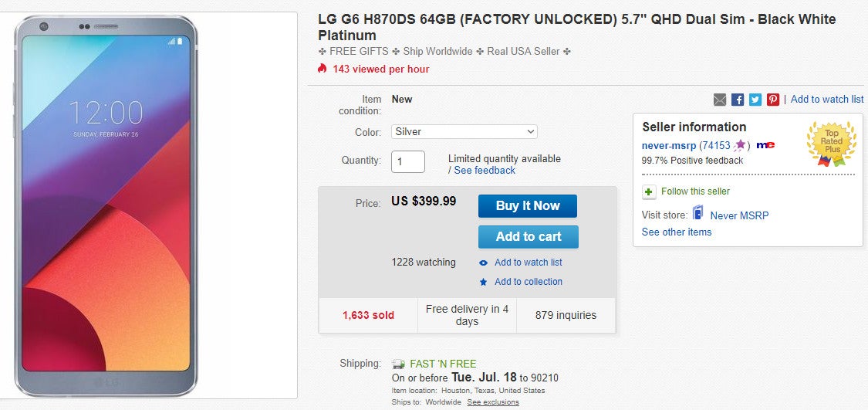Viewport: 868px width, 410px height.
Task: Click the Quantity input field
Action: 408,161
